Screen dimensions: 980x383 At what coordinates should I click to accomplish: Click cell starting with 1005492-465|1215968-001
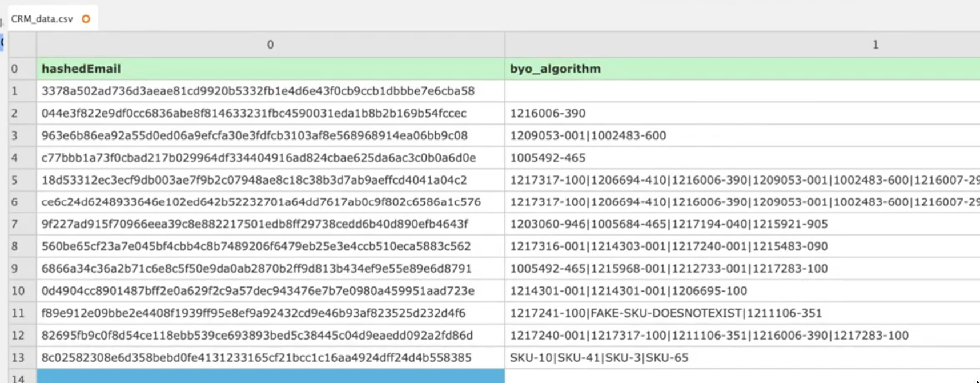pos(742,269)
